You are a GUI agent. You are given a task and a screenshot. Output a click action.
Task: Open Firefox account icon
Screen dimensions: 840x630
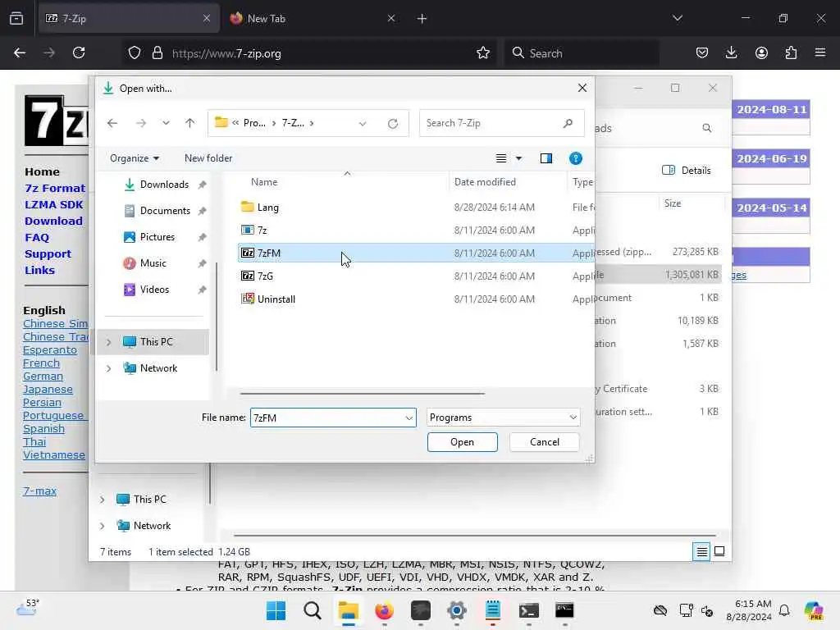(761, 52)
